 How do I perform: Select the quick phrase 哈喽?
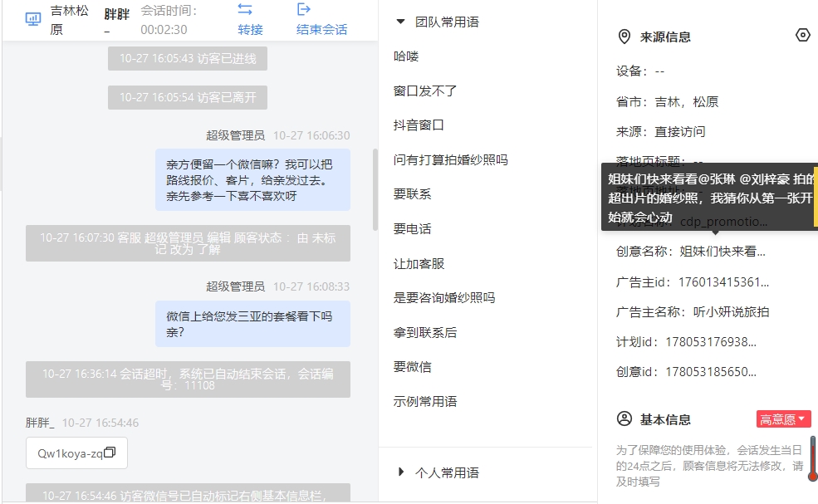click(x=406, y=56)
